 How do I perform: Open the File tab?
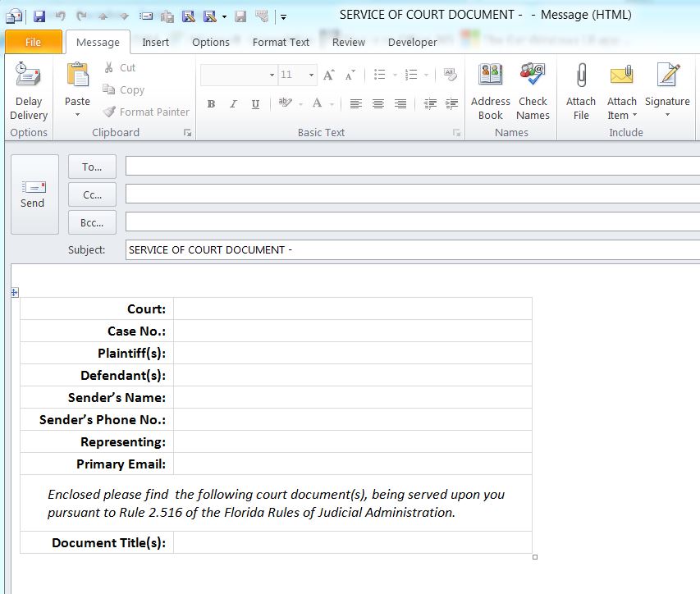[x=34, y=42]
